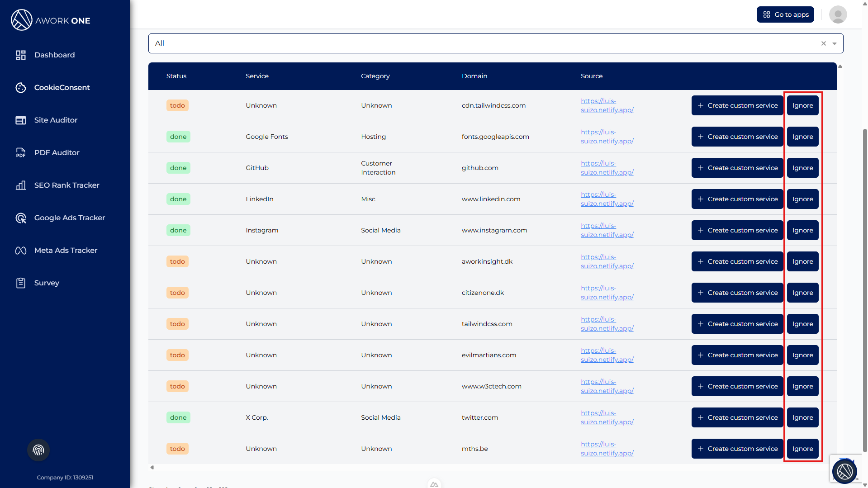
Task: Click the Survey clipboard icon
Action: pyautogui.click(x=21, y=283)
